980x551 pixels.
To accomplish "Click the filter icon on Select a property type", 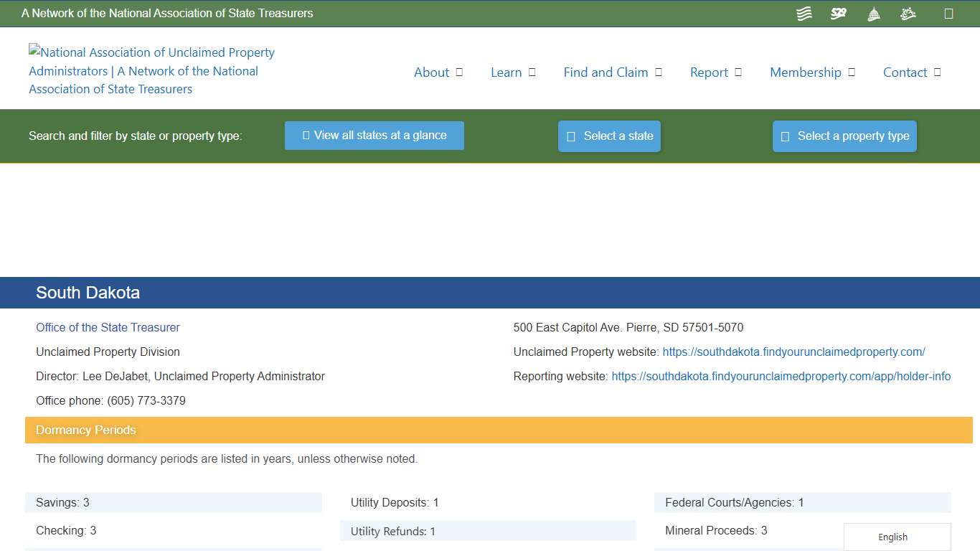I will 784,136.
